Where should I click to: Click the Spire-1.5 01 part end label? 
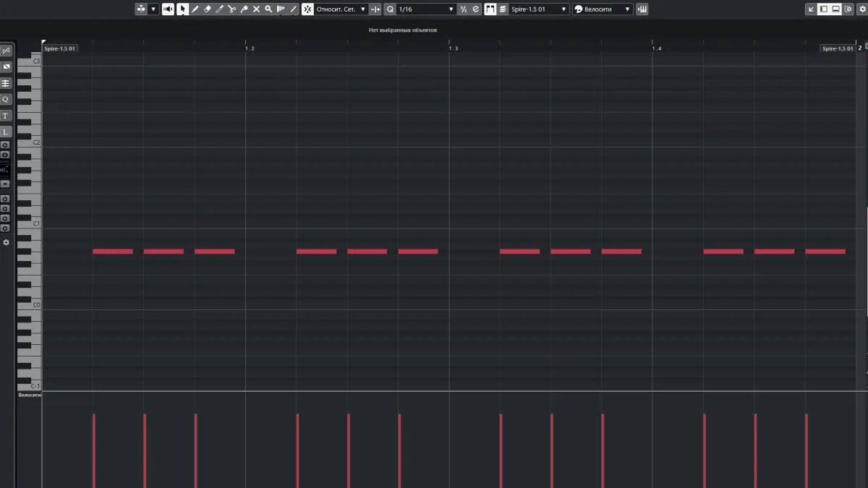point(838,48)
